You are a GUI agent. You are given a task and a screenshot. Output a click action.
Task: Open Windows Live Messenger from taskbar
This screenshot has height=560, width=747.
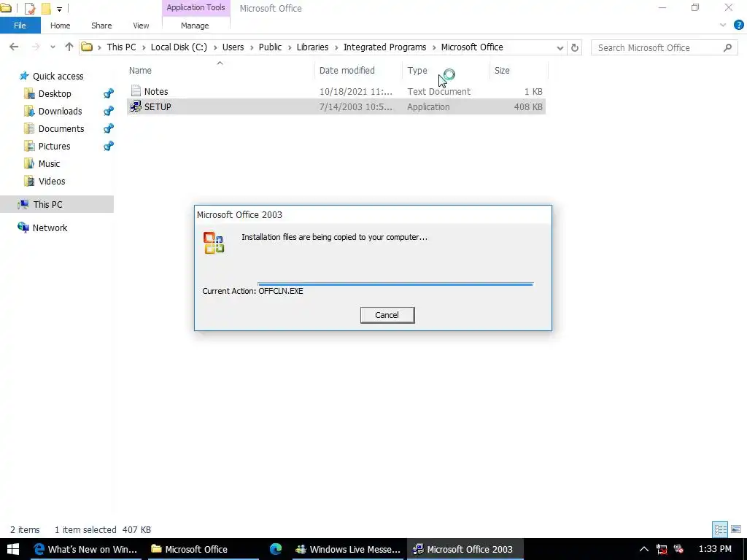[x=348, y=549]
